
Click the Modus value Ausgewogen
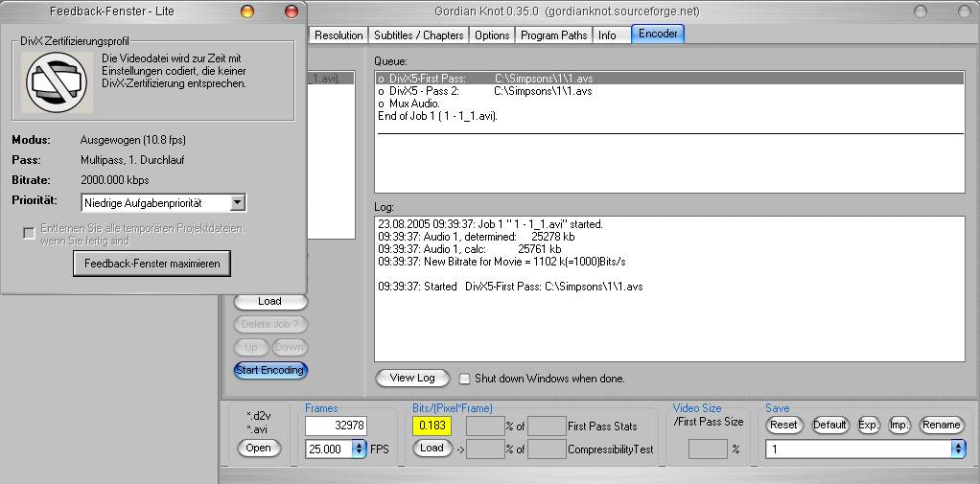tap(133, 140)
